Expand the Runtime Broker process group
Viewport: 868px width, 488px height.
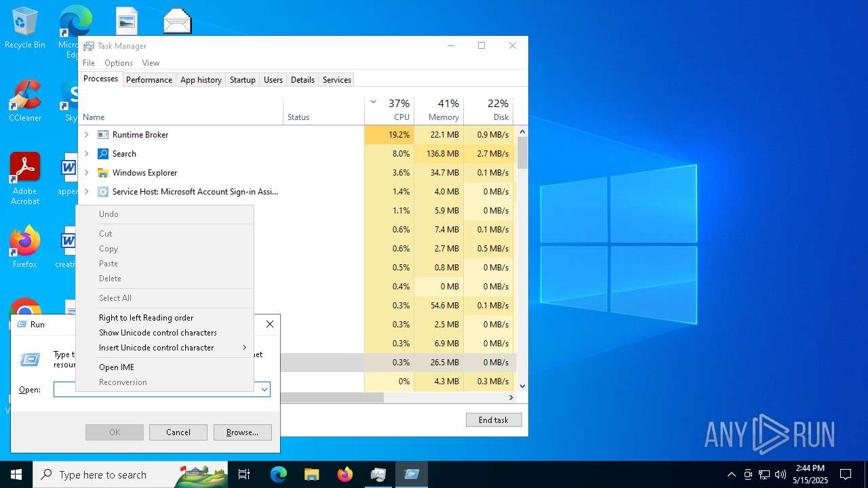click(x=86, y=135)
